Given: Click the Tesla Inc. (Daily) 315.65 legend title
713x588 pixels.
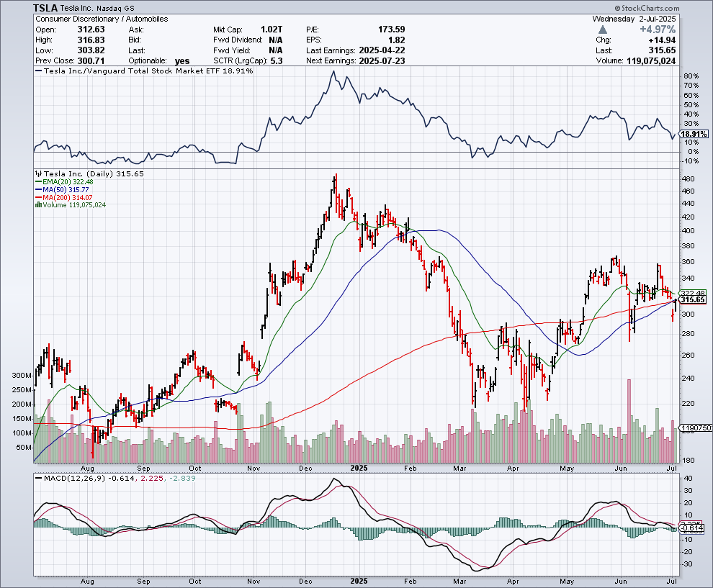Looking at the screenshot, I should pos(94,173).
